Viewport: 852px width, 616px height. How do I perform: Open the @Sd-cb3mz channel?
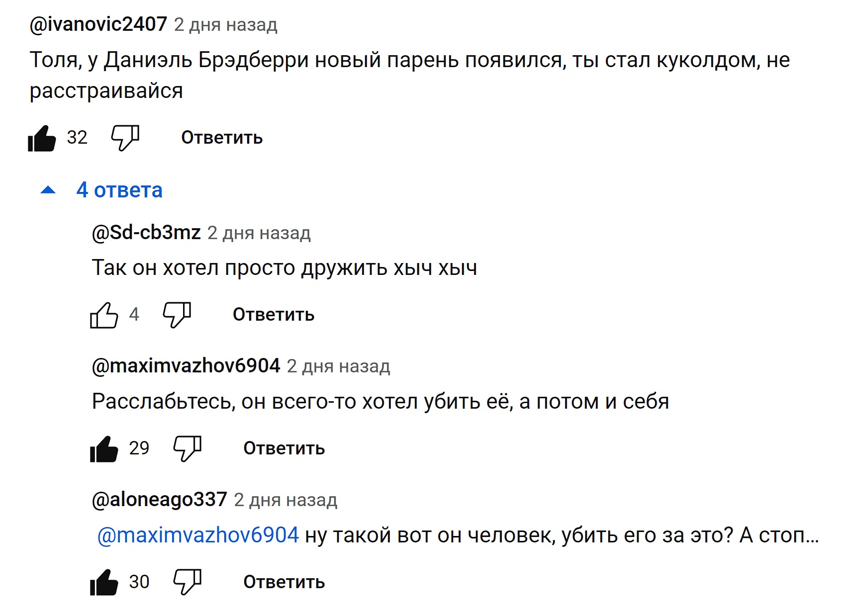click(146, 233)
